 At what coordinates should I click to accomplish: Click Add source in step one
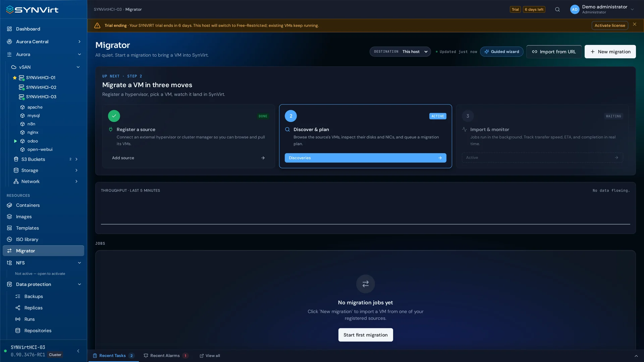coord(189,158)
